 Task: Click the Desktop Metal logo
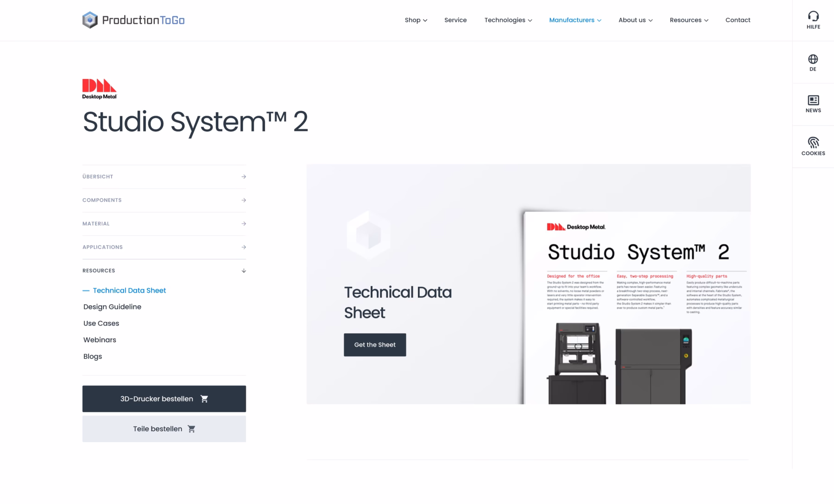pos(99,89)
